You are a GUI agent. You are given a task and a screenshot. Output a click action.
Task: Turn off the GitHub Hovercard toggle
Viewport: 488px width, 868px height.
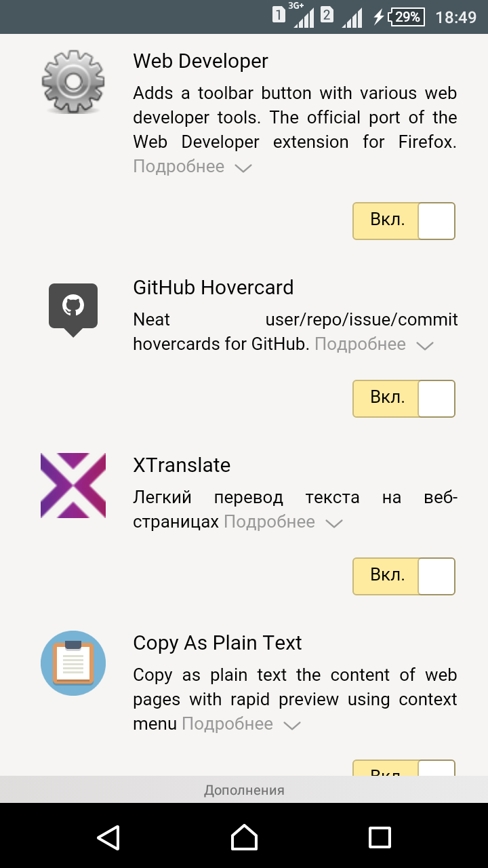point(404,399)
